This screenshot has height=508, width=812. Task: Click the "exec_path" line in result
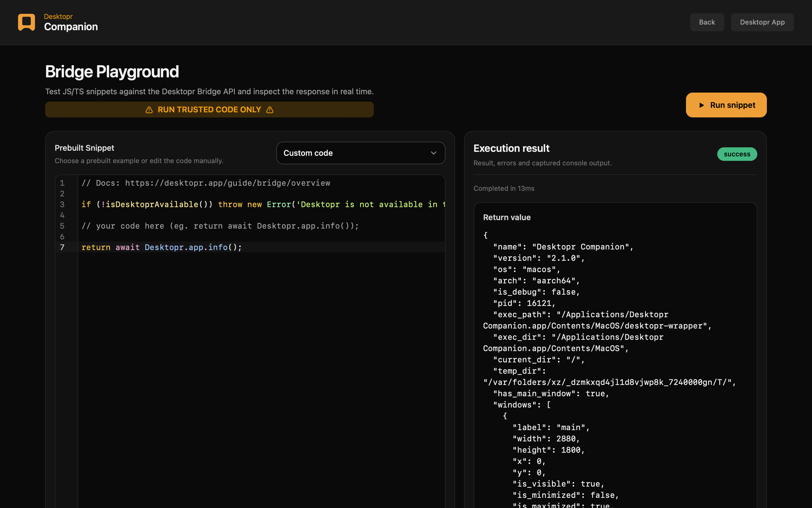tap(581, 314)
